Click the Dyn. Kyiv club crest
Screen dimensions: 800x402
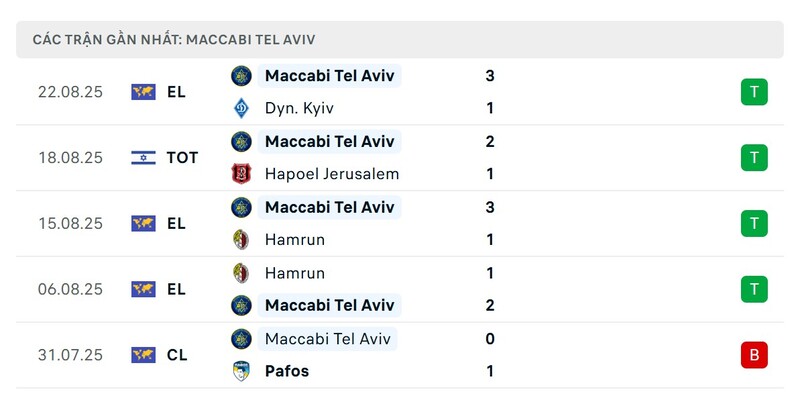241,108
